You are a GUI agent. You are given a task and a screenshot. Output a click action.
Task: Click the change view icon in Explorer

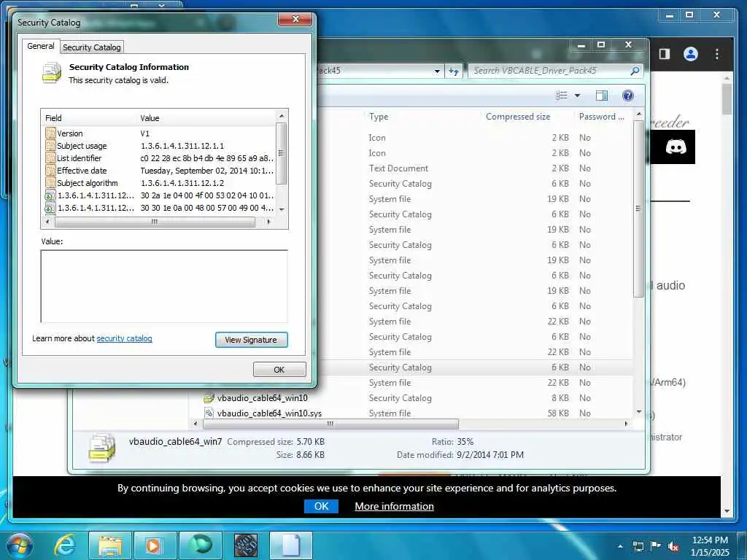tap(562, 96)
